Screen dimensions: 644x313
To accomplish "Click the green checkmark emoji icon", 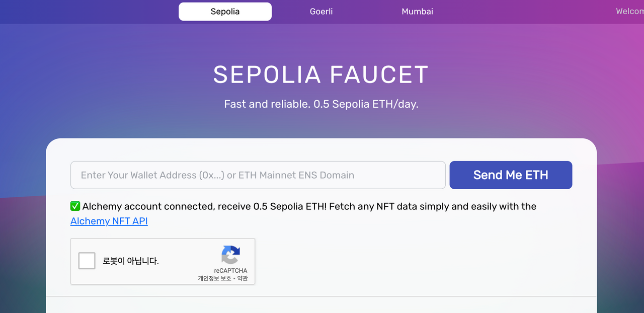I will (x=75, y=206).
